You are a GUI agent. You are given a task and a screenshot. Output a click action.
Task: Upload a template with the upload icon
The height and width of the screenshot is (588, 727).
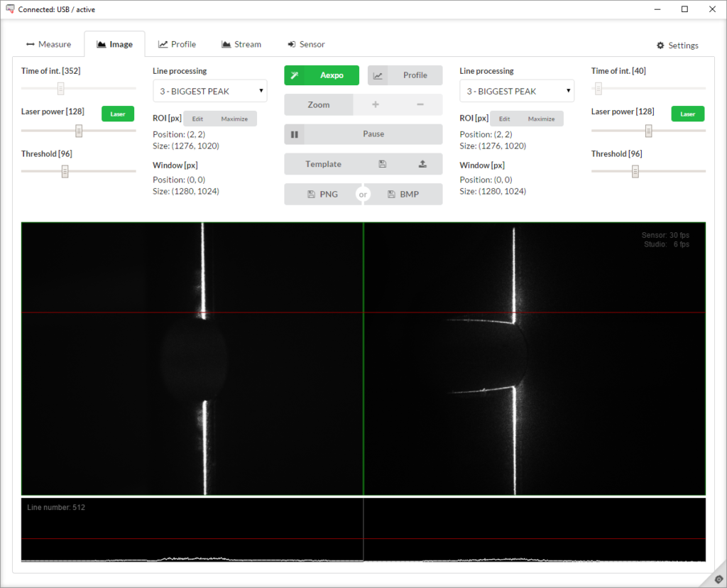point(422,164)
